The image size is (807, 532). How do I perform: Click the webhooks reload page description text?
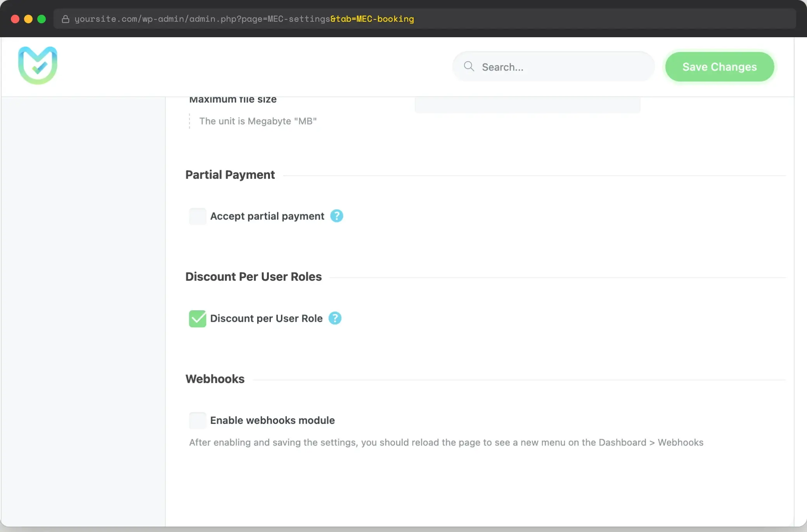pyautogui.click(x=446, y=442)
